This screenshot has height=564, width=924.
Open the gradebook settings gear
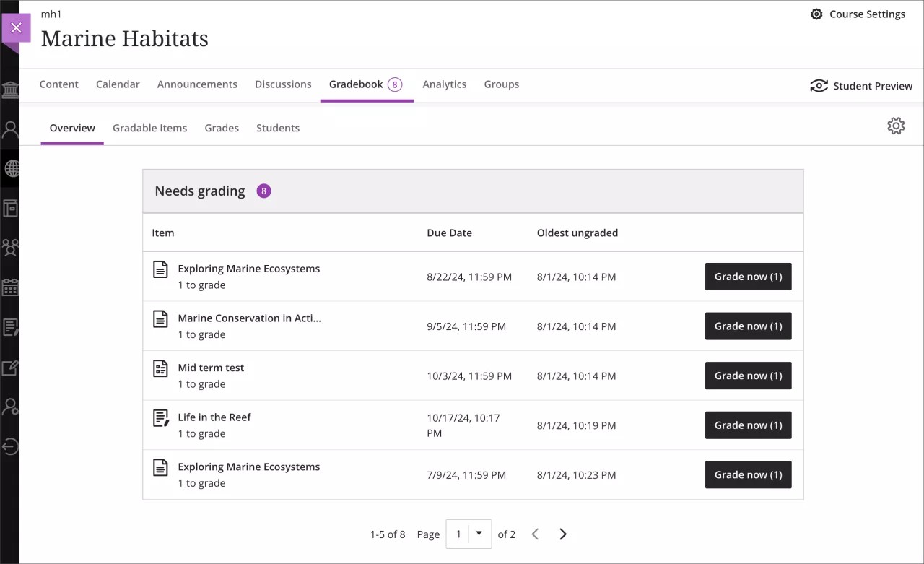tap(896, 126)
